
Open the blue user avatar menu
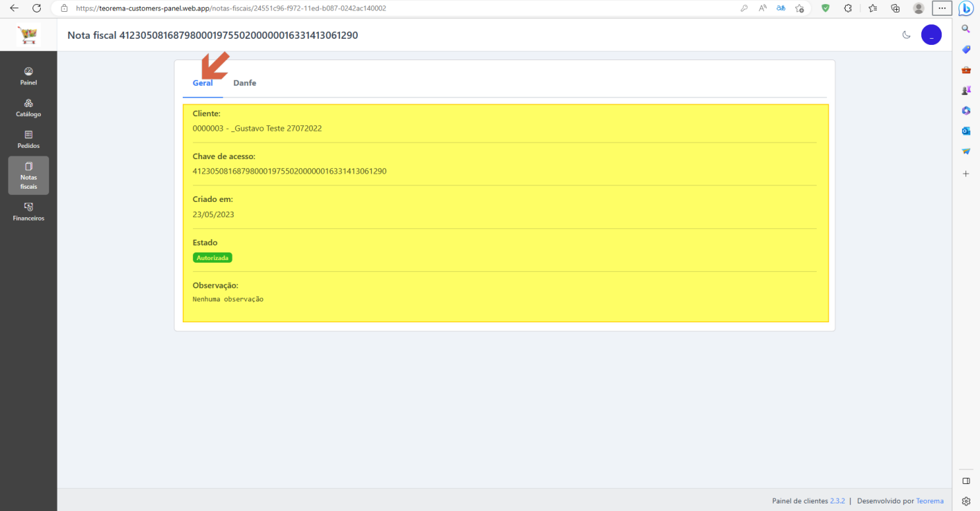click(x=931, y=35)
